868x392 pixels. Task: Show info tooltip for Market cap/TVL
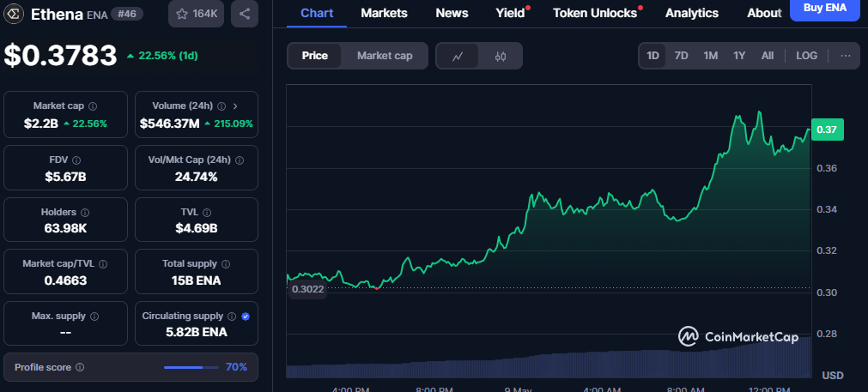coord(103,264)
